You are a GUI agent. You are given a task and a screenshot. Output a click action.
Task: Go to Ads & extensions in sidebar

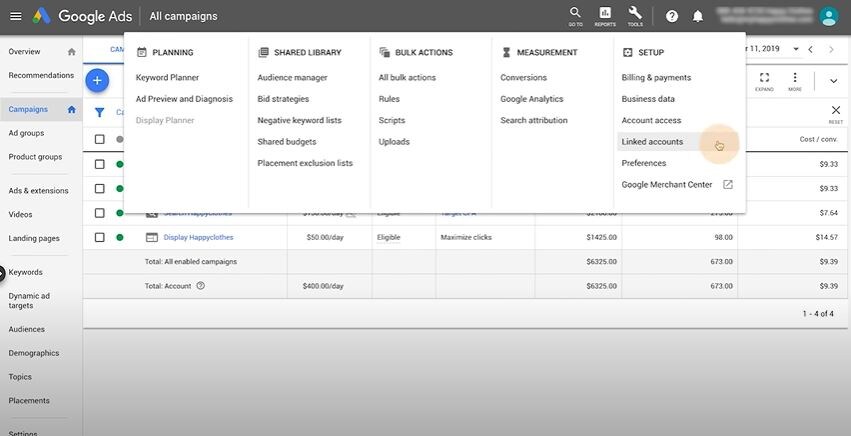[x=39, y=191]
